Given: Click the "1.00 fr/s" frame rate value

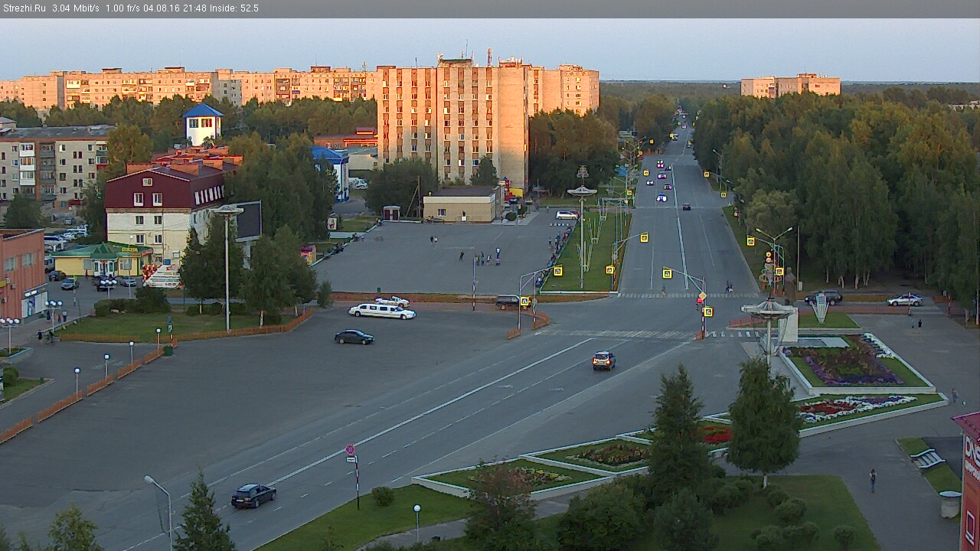Looking at the screenshot, I should (123, 8).
